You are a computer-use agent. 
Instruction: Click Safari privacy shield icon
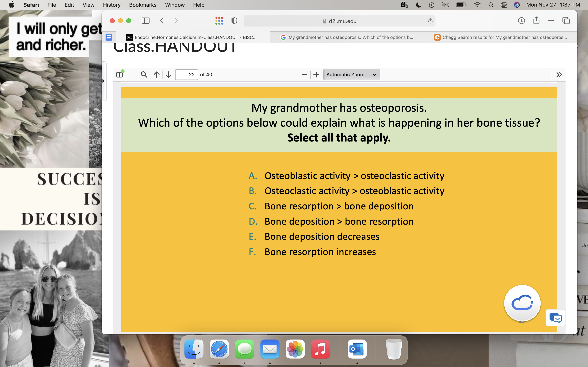[234, 21]
